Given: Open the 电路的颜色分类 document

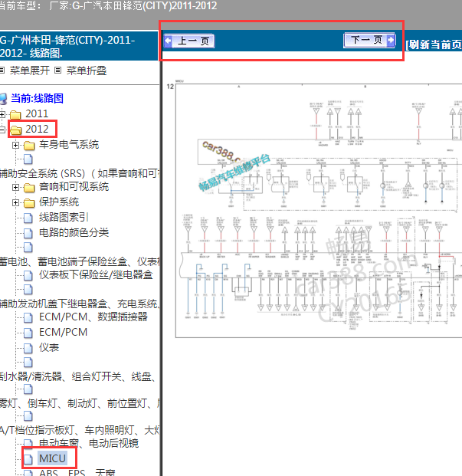Looking at the screenshot, I should 74,232.
